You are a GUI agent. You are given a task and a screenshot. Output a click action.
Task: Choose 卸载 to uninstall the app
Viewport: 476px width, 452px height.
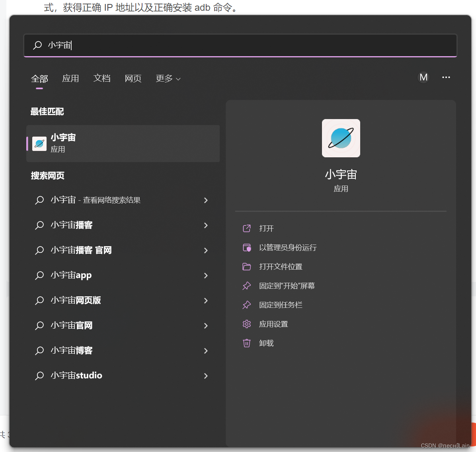click(266, 343)
